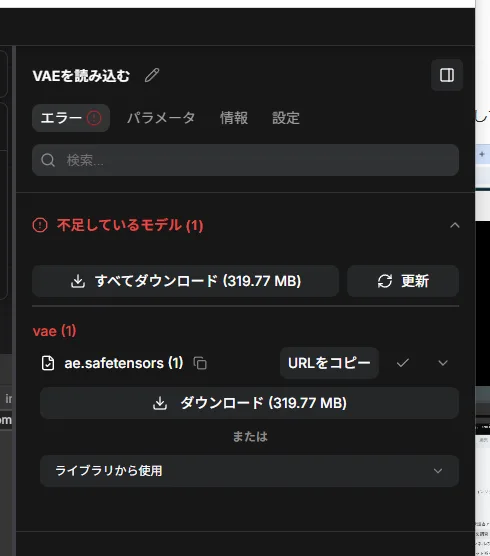Click the ae.safetensors file icon
This screenshot has height=556, width=490.
[48, 363]
